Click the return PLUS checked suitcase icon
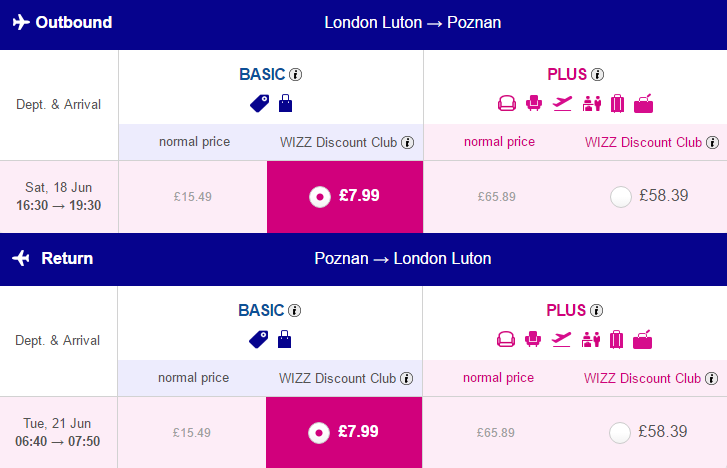 tap(616, 340)
